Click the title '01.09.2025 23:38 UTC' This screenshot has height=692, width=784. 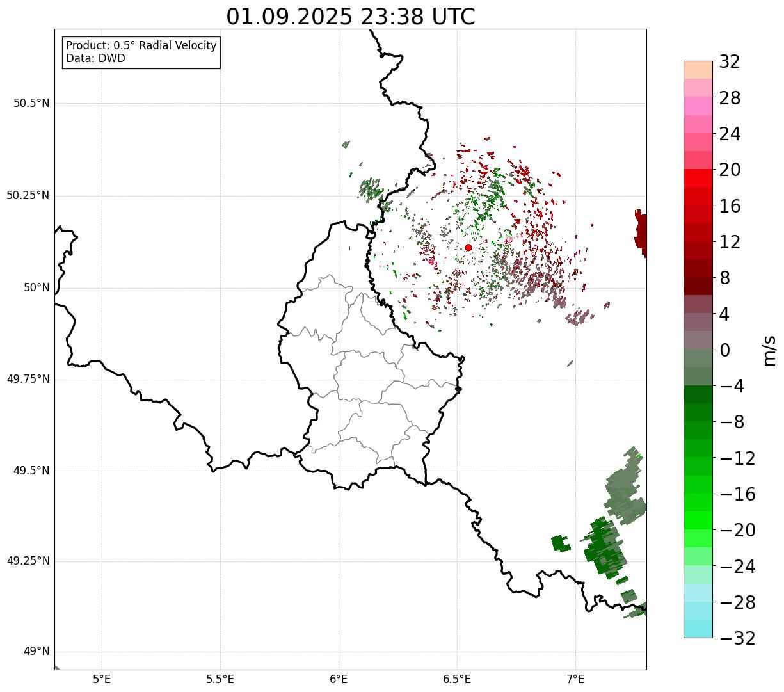tap(351, 17)
